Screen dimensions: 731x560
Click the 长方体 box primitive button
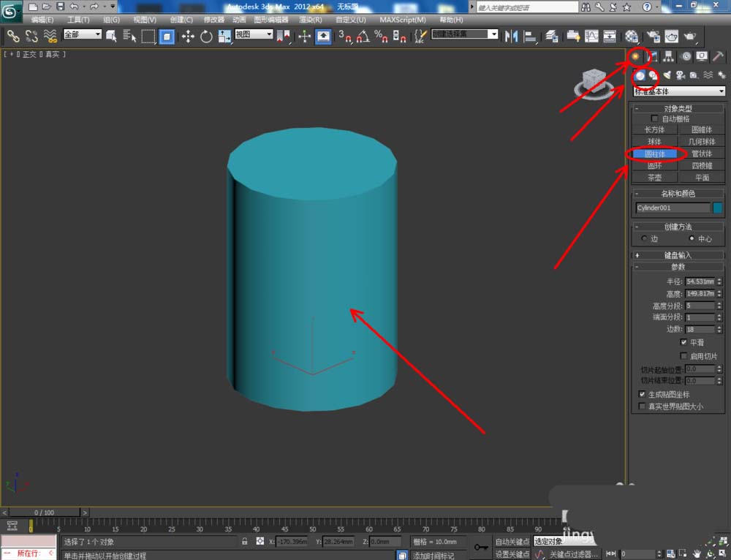coord(654,129)
